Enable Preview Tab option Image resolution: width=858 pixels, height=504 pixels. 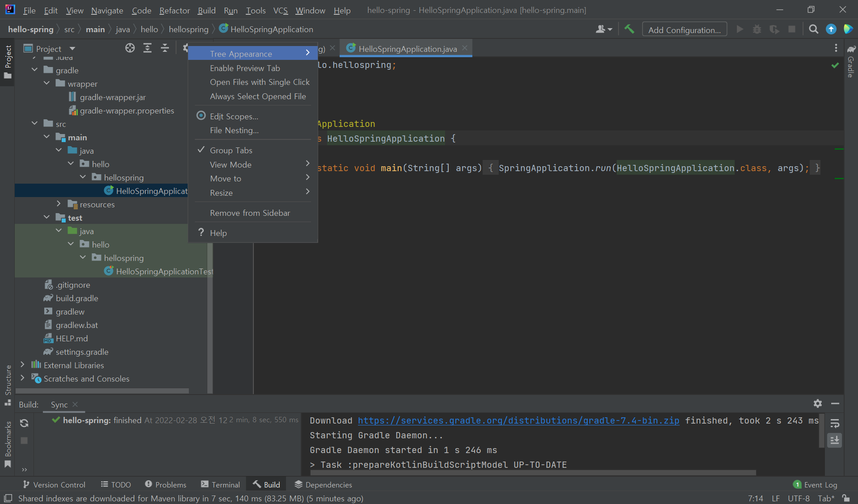point(245,68)
